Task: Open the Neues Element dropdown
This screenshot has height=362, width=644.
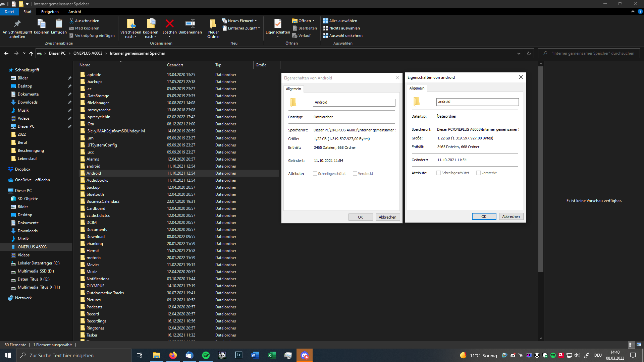Action: [x=239, y=21]
